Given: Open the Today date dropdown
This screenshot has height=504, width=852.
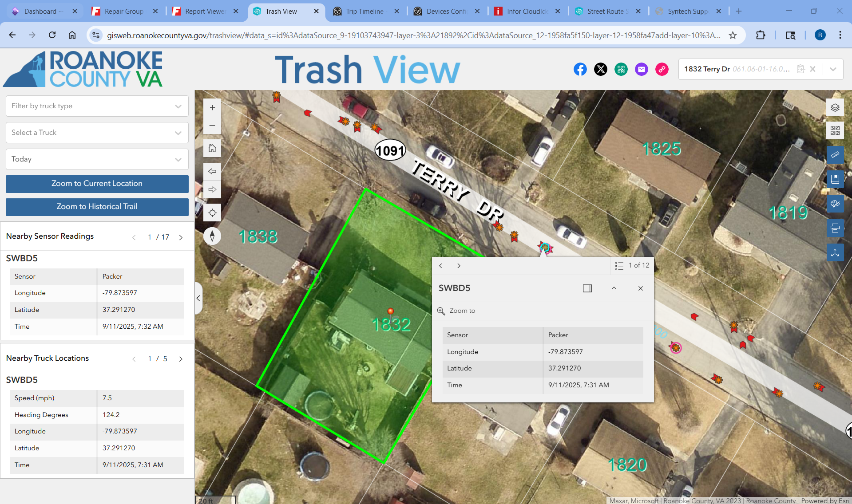Looking at the screenshot, I should click(97, 159).
